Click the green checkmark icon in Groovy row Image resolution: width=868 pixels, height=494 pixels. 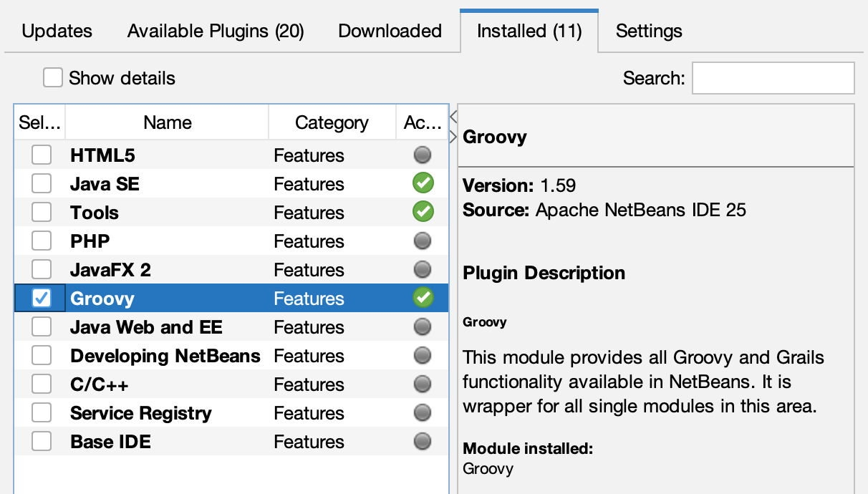(x=423, y=299)
